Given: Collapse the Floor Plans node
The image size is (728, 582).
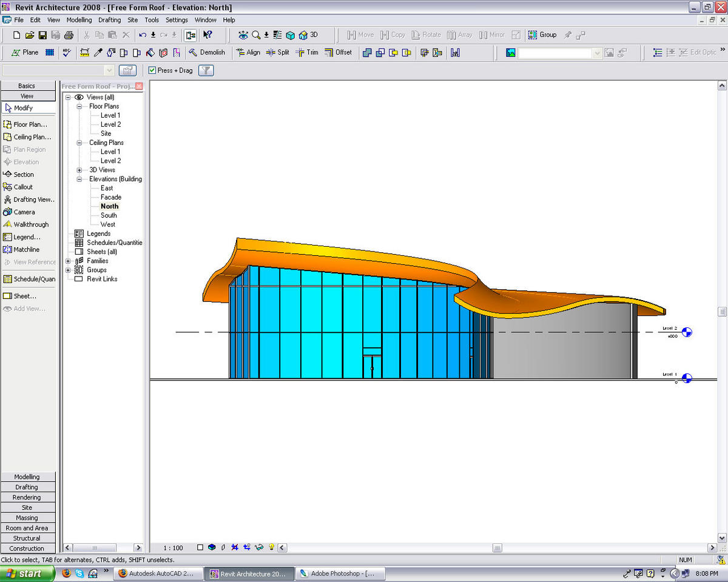Looking at the screenshot, I should 79,106.
